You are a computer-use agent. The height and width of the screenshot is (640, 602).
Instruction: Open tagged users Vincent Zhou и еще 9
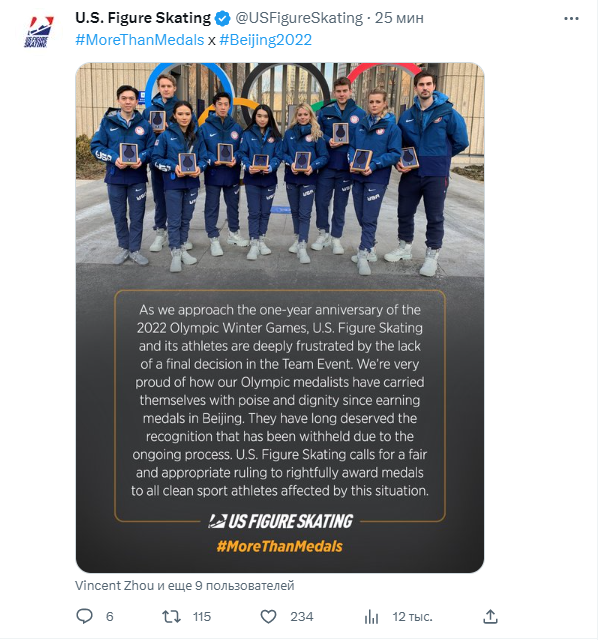184,585
